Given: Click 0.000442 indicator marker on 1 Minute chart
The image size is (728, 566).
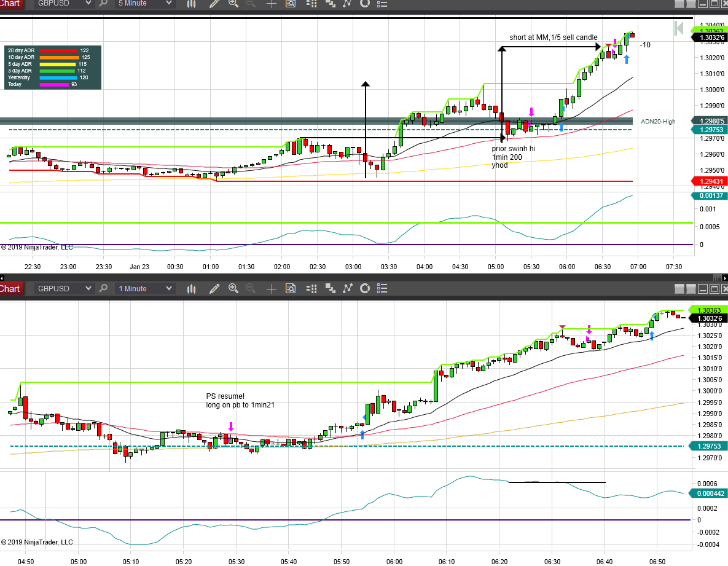Looking at the screenshot, I should (710, 493).
